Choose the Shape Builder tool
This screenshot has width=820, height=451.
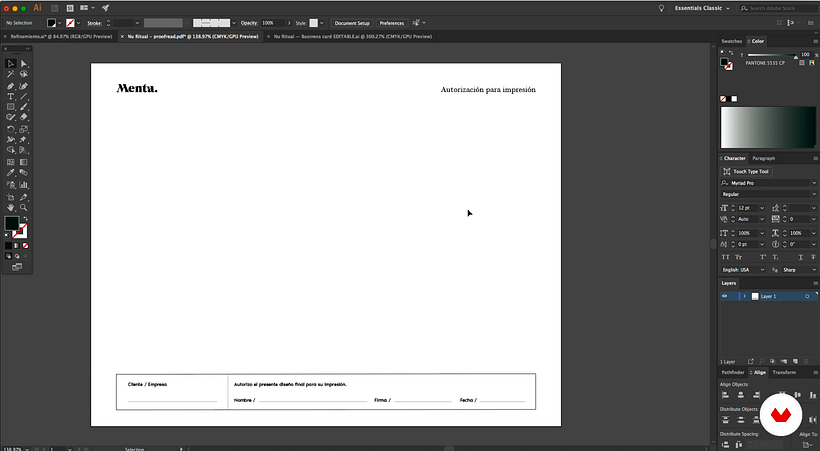[10, 150]
